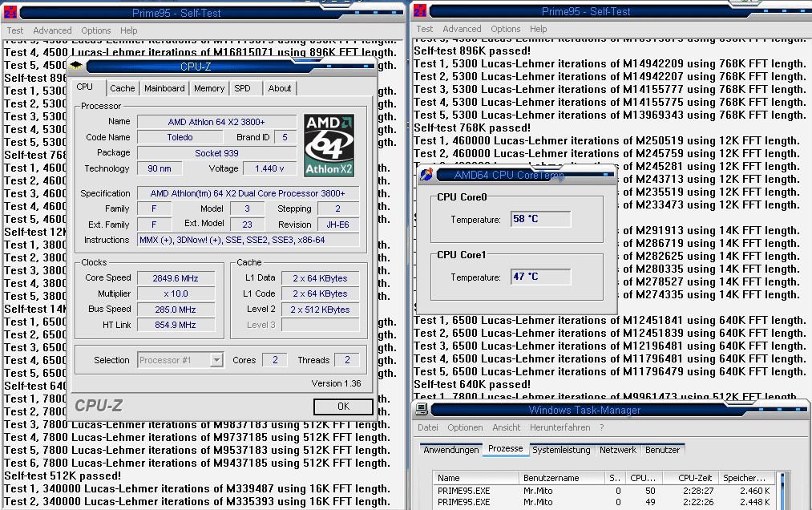Click the Core0 temperature field 58 °C
Screen dimensions: 812x510
coord(540,219)
